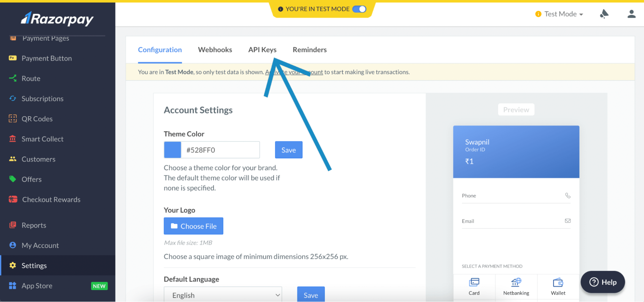This screenshot has width=644, height=302.
Task: Click the Payment Button sidebar icon
Action: tap(13, 58)
